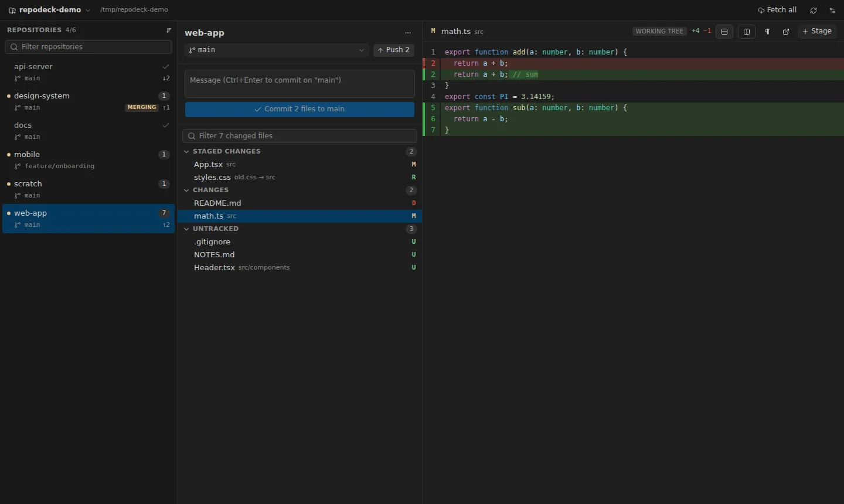Click the refresh repositories icon

coord(814,11)
